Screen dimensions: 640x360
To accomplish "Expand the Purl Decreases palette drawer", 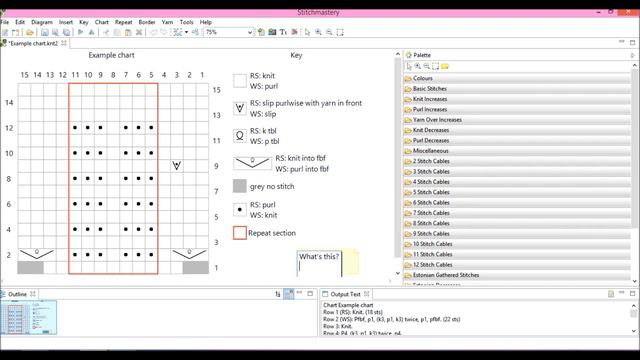I will (518, 140).
